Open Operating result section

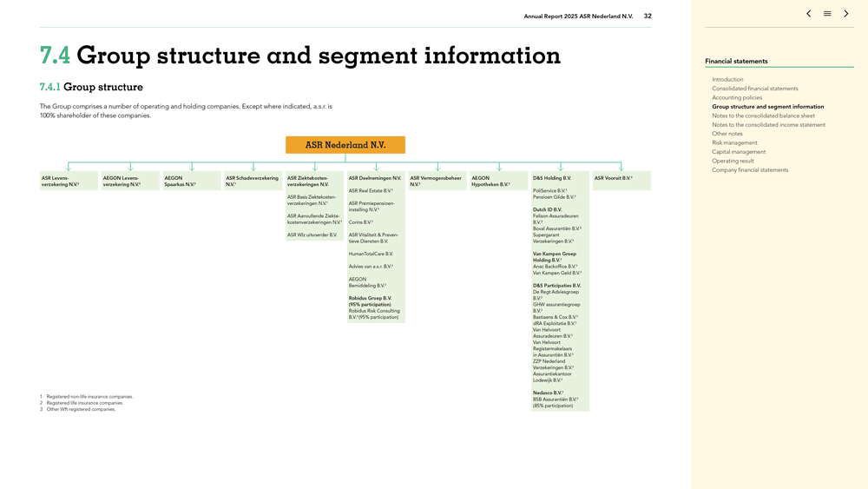(x=733, y=161)
